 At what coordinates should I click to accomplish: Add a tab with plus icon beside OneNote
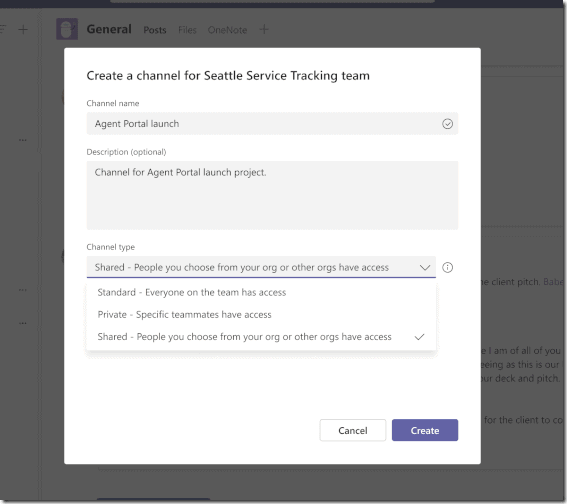tap(264, 29)
